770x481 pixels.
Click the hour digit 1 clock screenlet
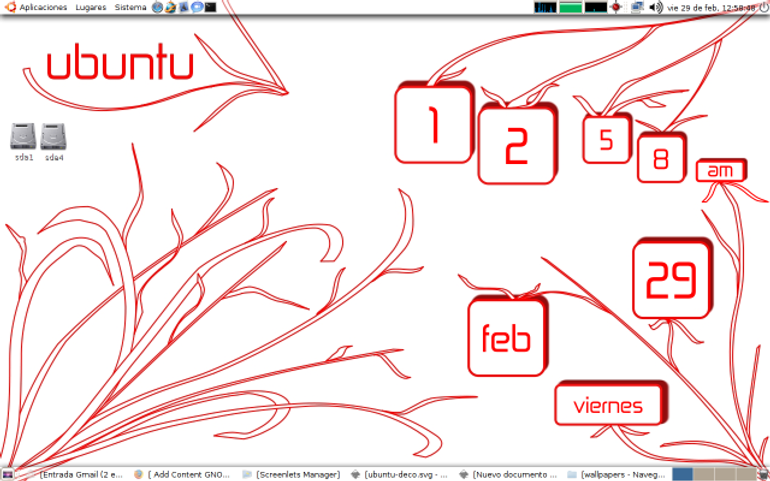pos(434,123)
